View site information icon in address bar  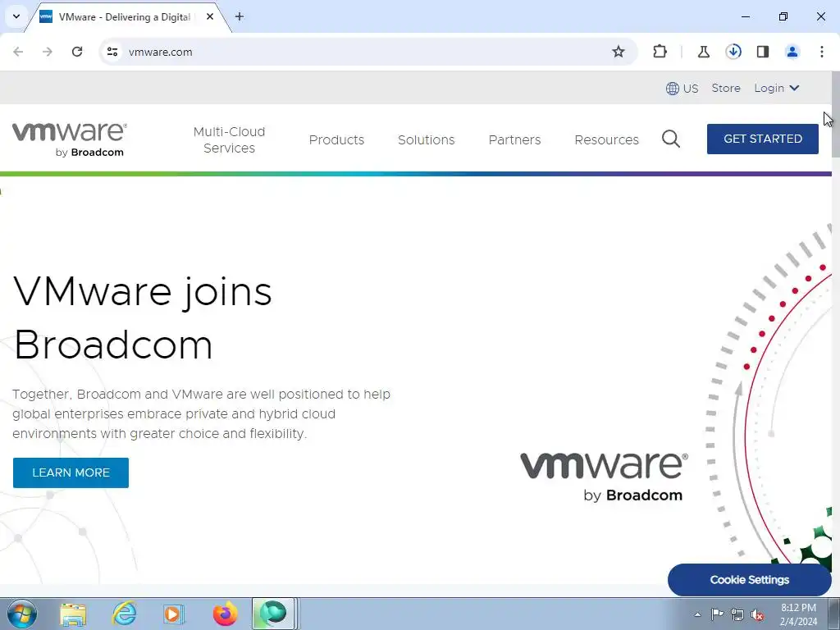click(x=112, y=52)
